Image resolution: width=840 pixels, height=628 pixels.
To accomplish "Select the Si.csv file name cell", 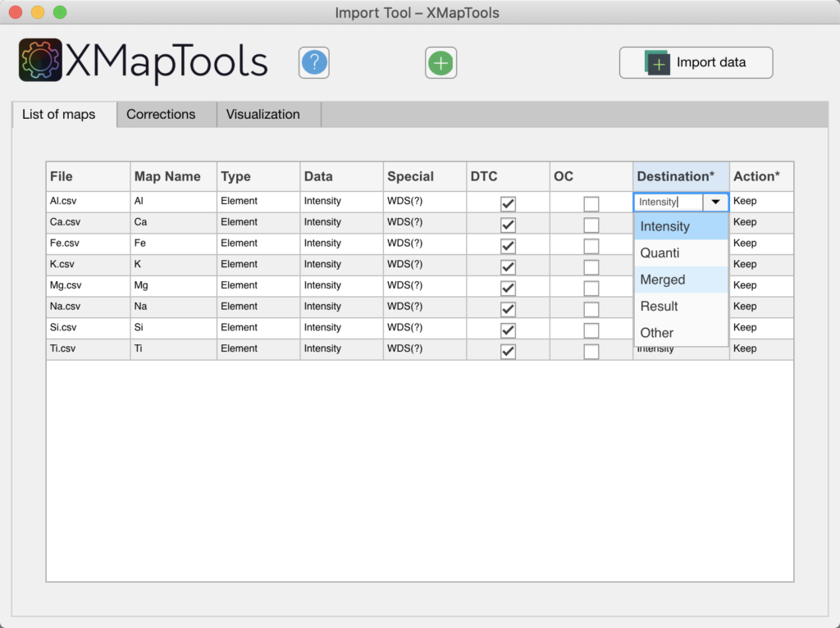I will pyautogui.click(x=89, y=328).
